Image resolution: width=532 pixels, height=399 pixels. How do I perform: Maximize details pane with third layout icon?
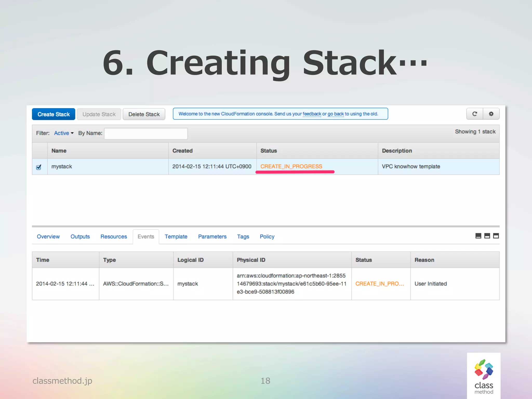496,236
